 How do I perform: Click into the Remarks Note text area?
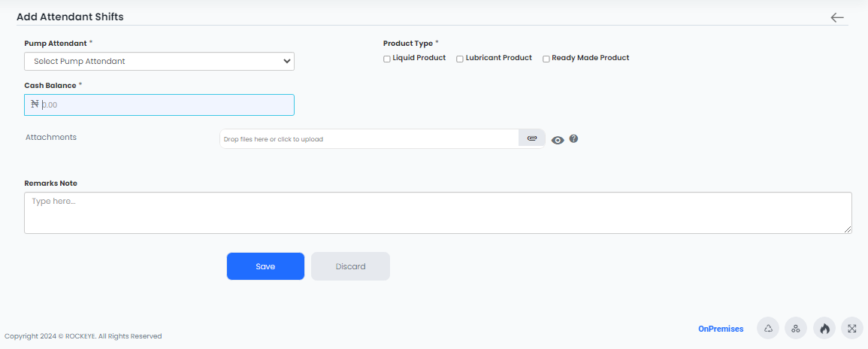[x=438, y=213]
